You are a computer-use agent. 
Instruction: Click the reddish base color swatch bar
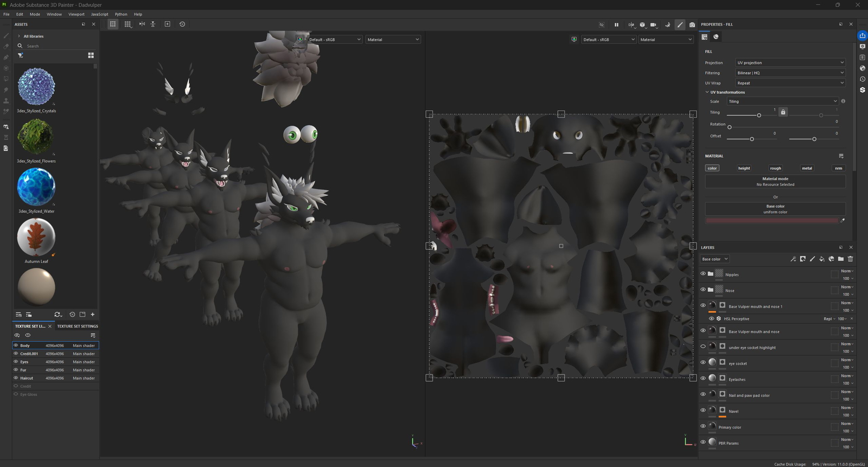(771, 220)
